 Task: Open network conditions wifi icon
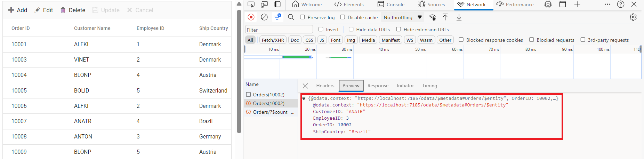pyautogui.click(x=432, y=17)
